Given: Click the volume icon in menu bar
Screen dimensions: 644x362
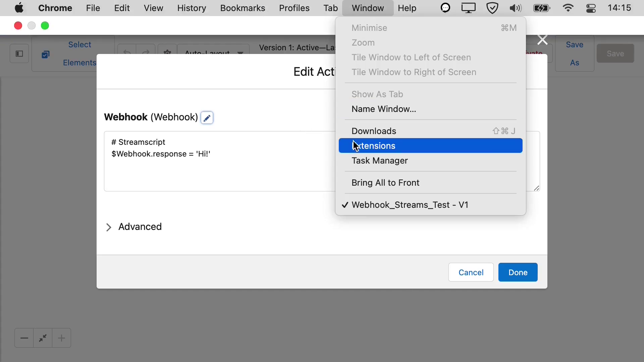Looking at the screenshot, I should pos(516,8).
